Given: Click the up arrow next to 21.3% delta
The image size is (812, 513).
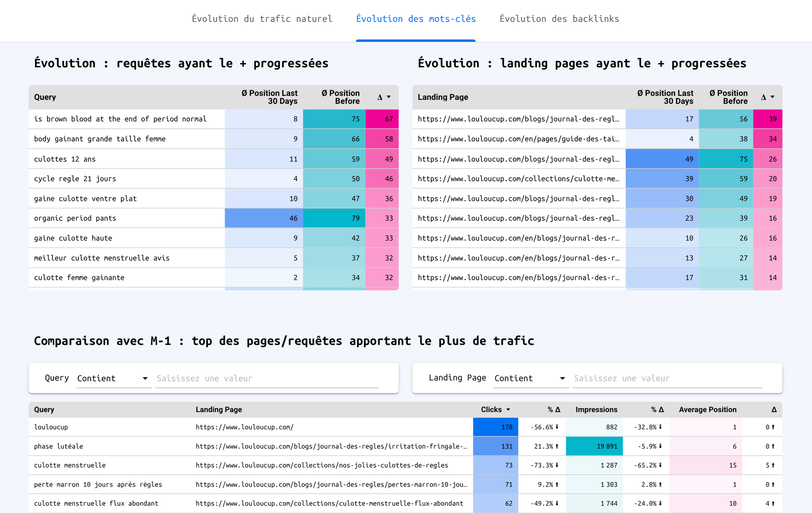Looking at the screenshot, I should tap(557, 446).
